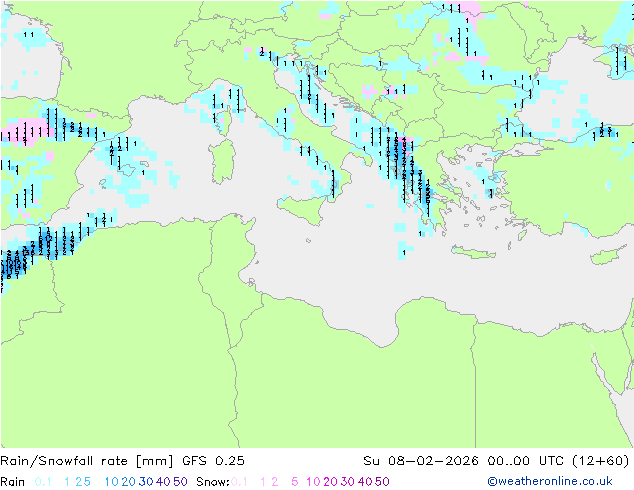The width and height of the screenshot is (634, 490).
Task: Select the snow legend 40 value
Action: [365, 482]
